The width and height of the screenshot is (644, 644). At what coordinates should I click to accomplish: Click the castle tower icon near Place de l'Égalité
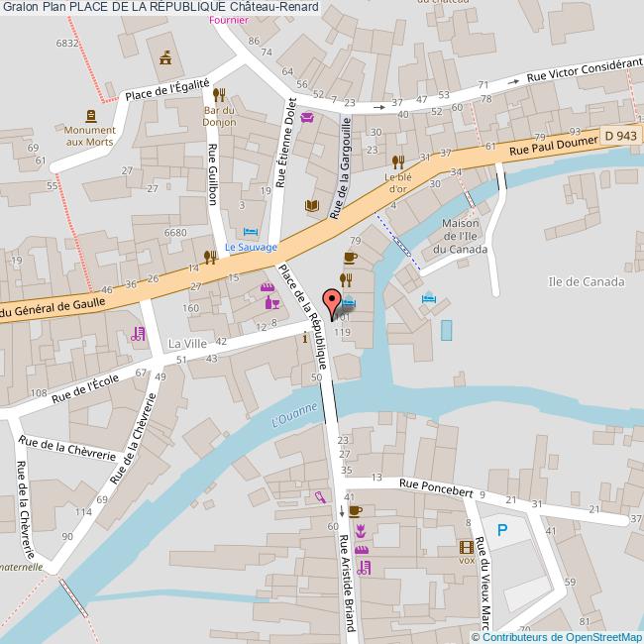click(x=165, y=57)
